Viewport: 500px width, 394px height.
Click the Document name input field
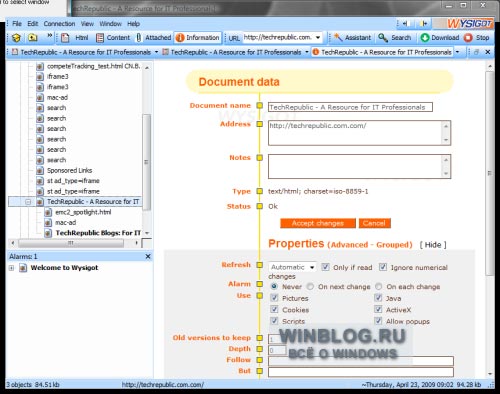pos(350,107)
